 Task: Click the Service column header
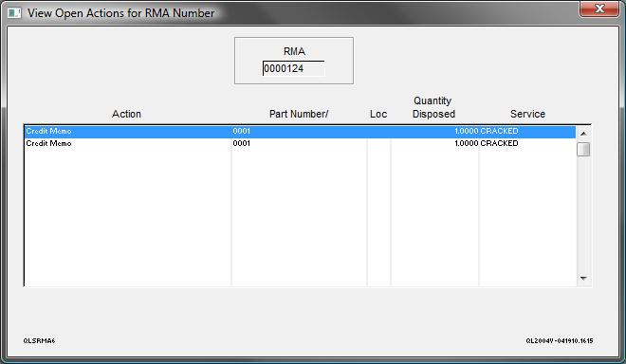click(x=527, y=114)
